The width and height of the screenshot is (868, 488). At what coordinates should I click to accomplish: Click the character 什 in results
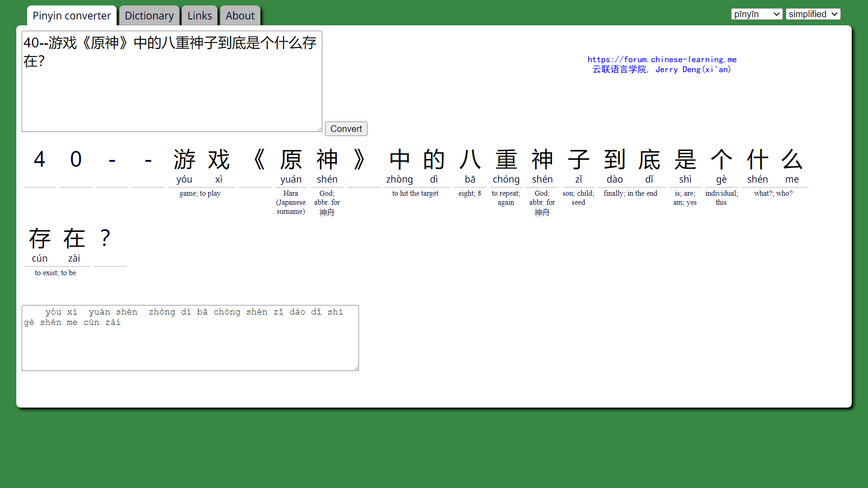coord(758,160)
